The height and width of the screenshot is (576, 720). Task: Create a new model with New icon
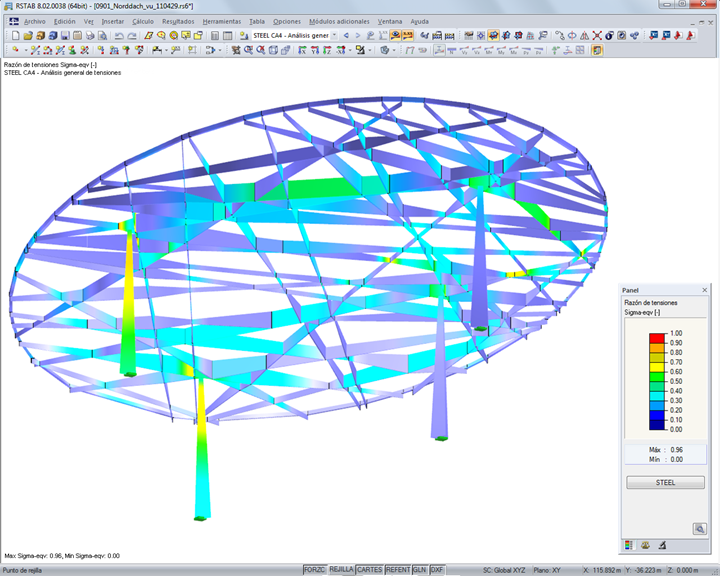pyautogui.click(x=16, y=35)
